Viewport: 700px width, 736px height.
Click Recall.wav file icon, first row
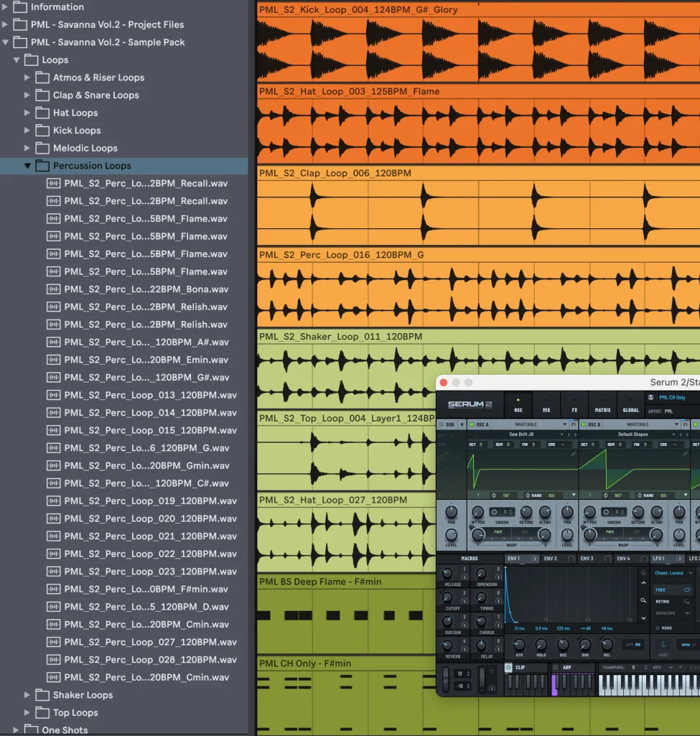pyautogui.click(x=53, y=183)
